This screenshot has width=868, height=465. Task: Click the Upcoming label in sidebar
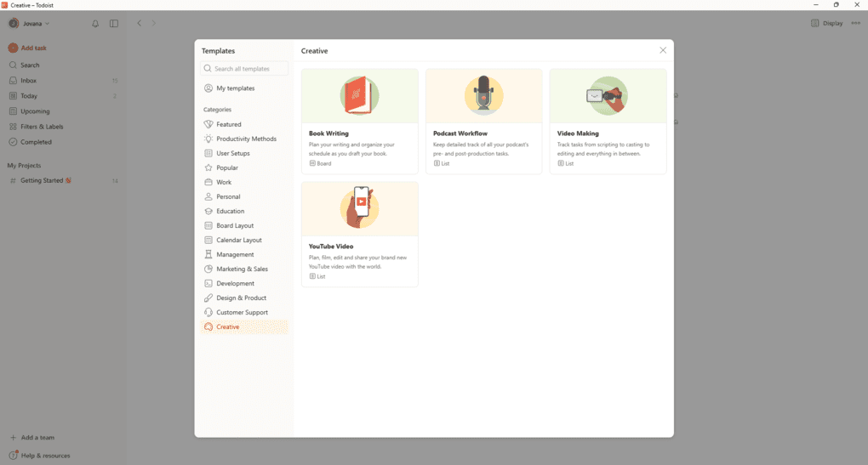pos(35,111)
